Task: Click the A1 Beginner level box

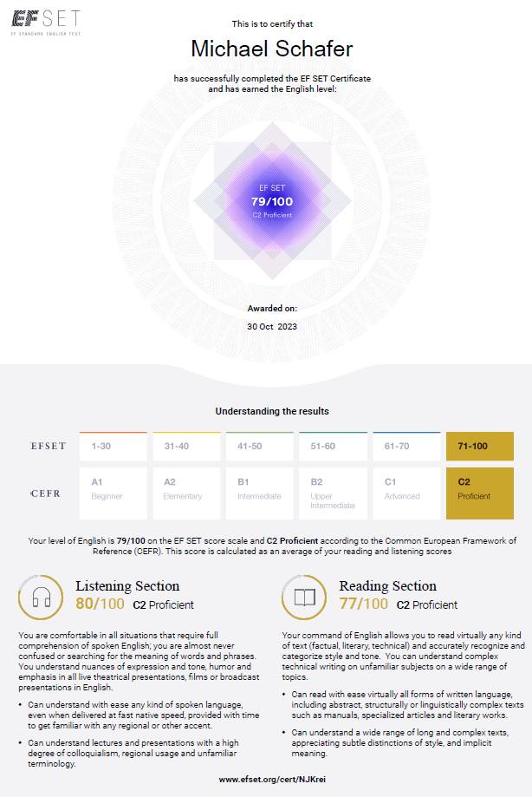Action: click(114, 493)
